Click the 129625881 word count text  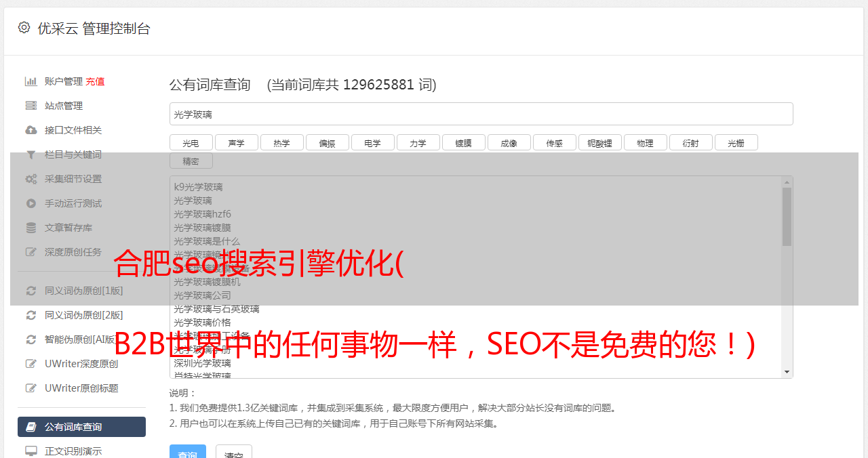click(378, 85)
